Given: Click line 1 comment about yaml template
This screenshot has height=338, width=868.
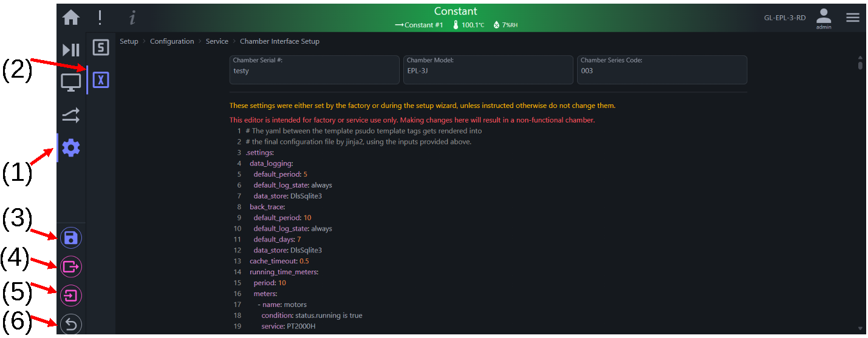Looking at the screenshot, I should [364, 130].
